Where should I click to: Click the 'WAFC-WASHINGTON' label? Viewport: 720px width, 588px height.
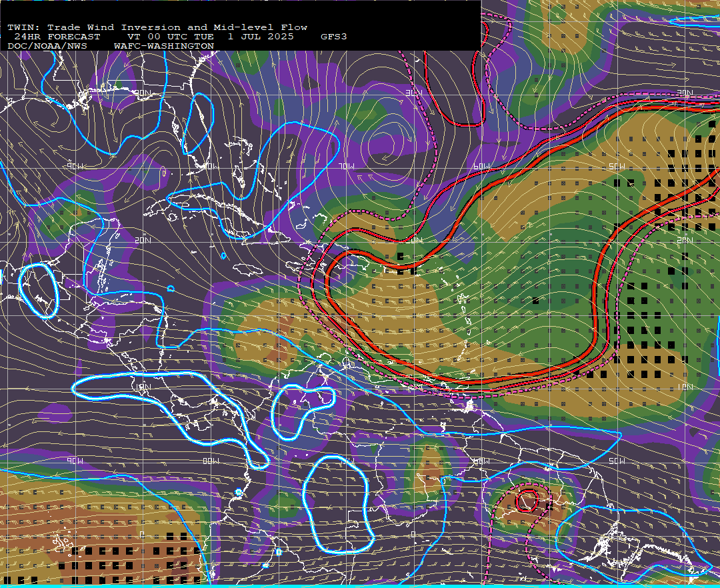(164, 47)
